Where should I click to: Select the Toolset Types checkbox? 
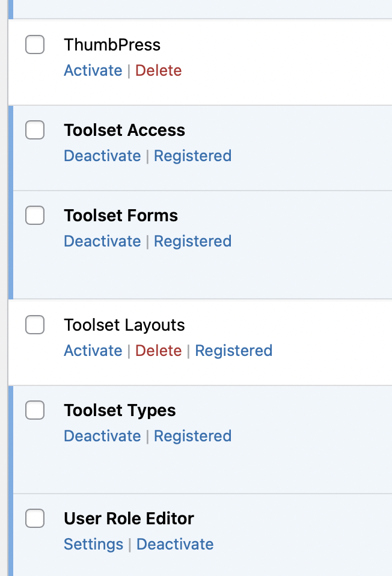(35, 410)
